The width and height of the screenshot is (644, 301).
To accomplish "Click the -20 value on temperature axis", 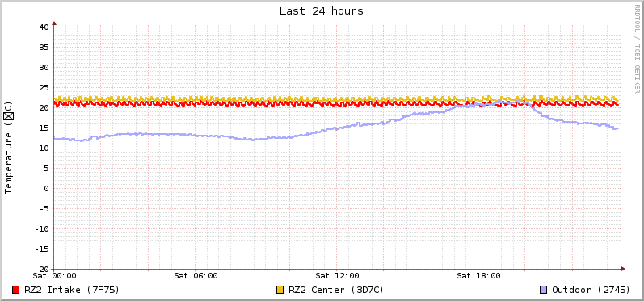I will pos(42,269).
